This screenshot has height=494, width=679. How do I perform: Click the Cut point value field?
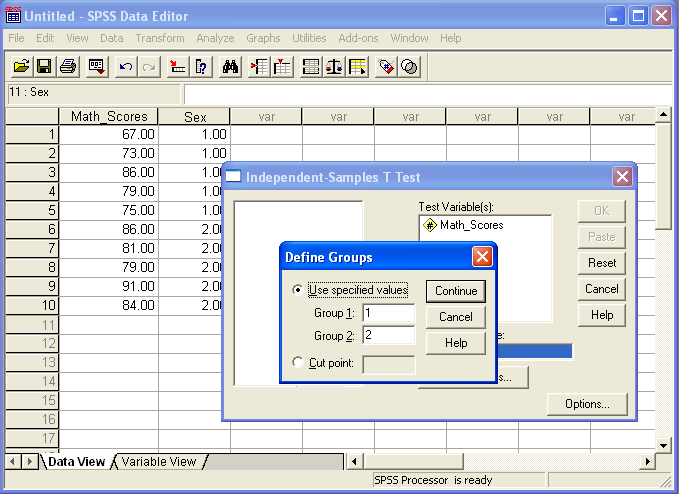[x=389, y=365]
